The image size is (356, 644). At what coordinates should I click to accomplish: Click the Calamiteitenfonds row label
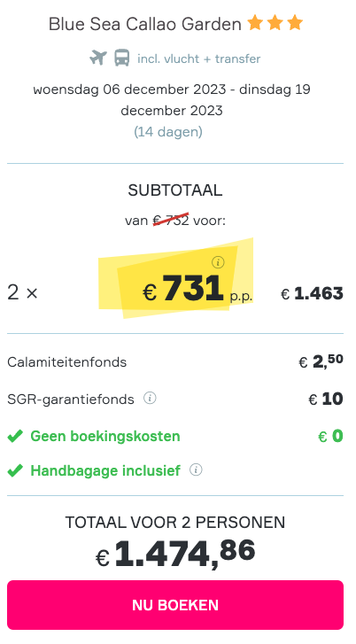point(67,362)
